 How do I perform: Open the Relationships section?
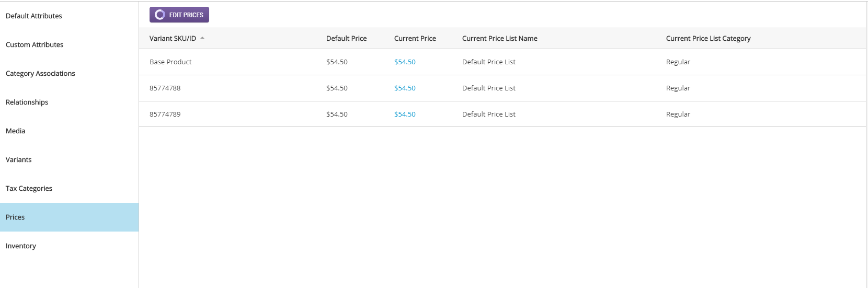[27, 102]
